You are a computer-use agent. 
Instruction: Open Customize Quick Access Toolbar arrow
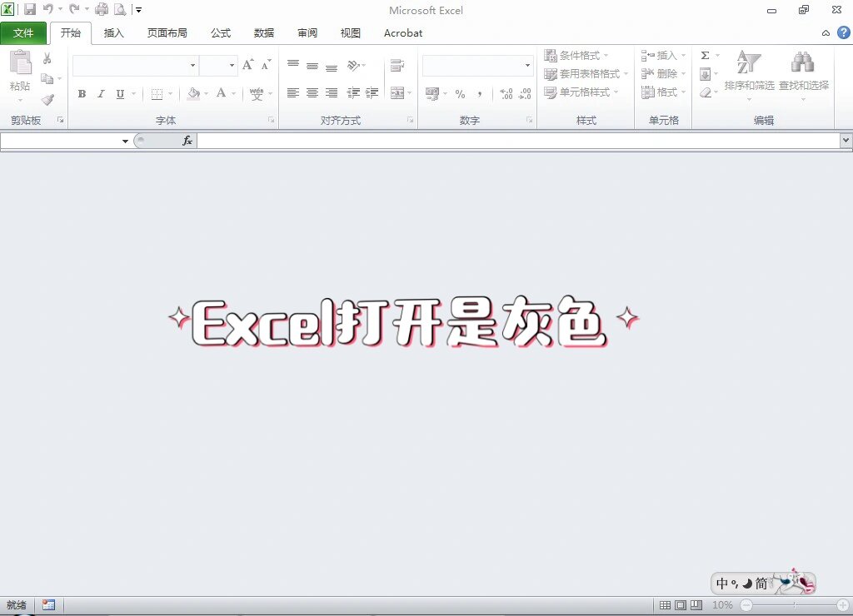coord(138,10)
